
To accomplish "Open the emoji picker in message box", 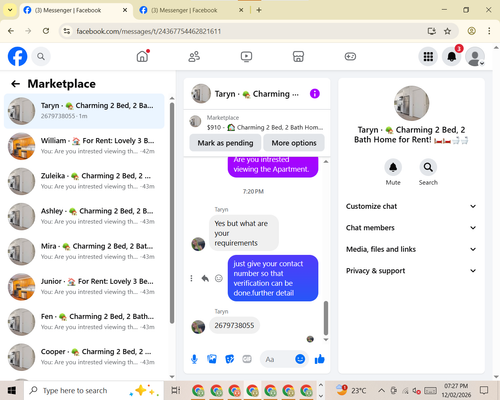I will click(300, 359).
